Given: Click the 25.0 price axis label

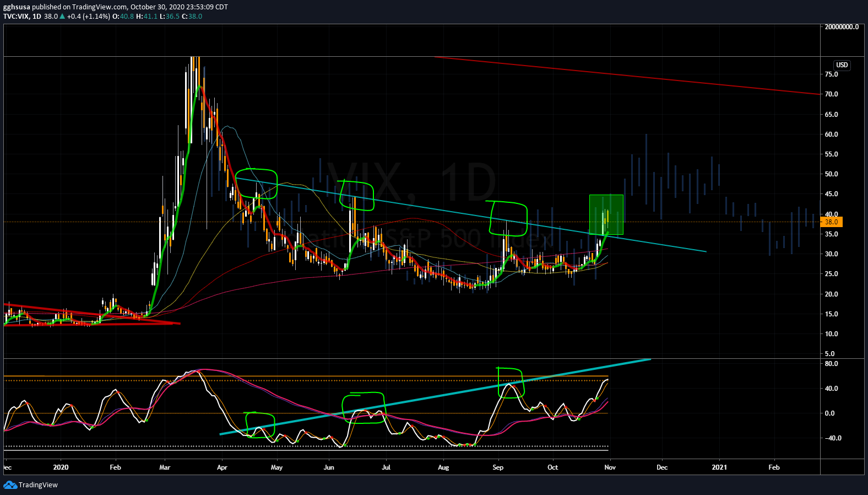Looking at the screenshot, I should [x=831, y=274].
